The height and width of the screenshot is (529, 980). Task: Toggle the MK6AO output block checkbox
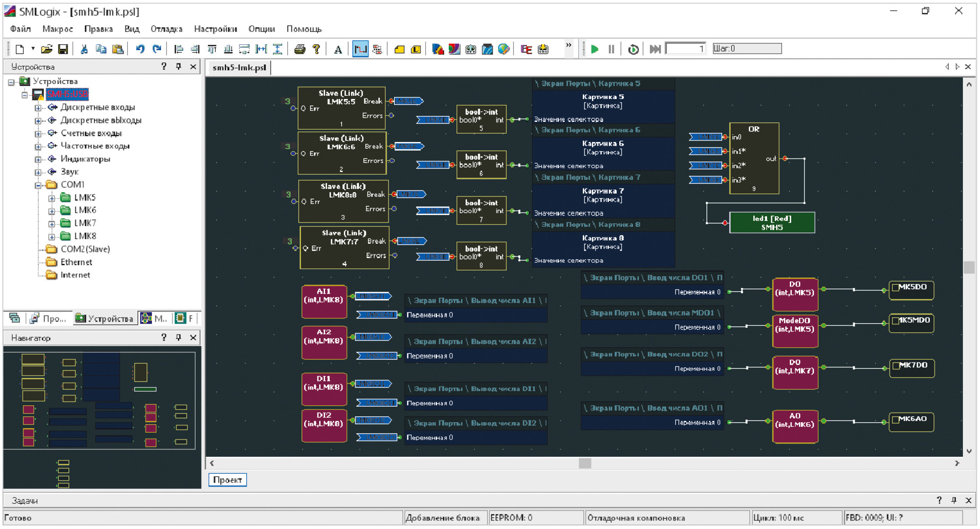(896, 419)
